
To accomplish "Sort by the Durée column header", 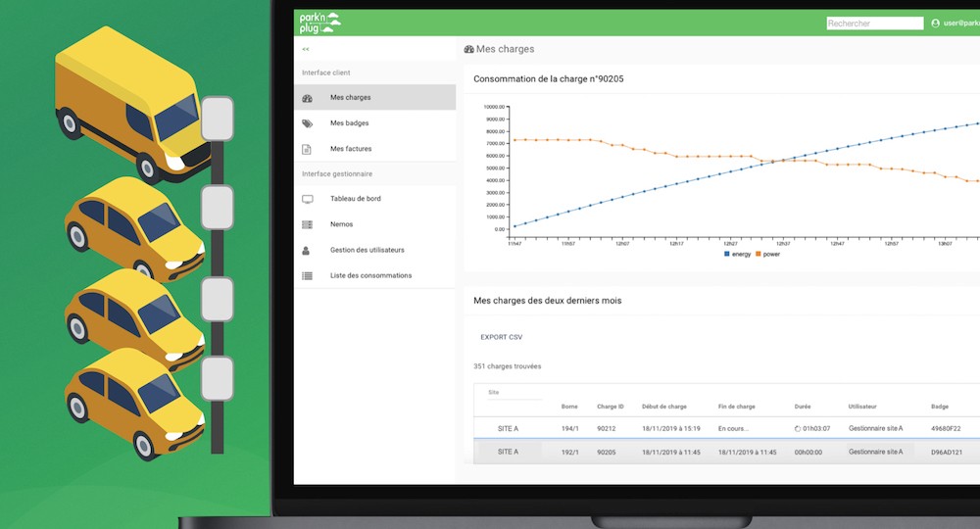I will point(803,407).
